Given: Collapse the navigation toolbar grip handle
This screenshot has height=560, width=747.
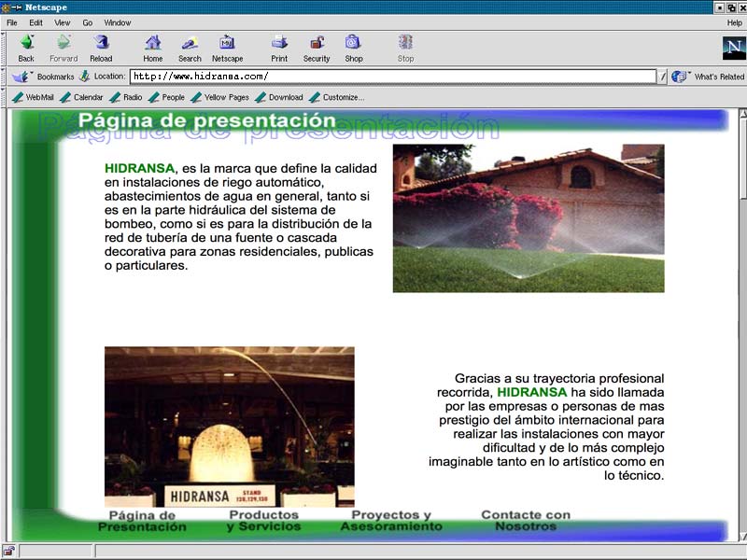Looking at the screenshot, I should (x=4, y=49).
